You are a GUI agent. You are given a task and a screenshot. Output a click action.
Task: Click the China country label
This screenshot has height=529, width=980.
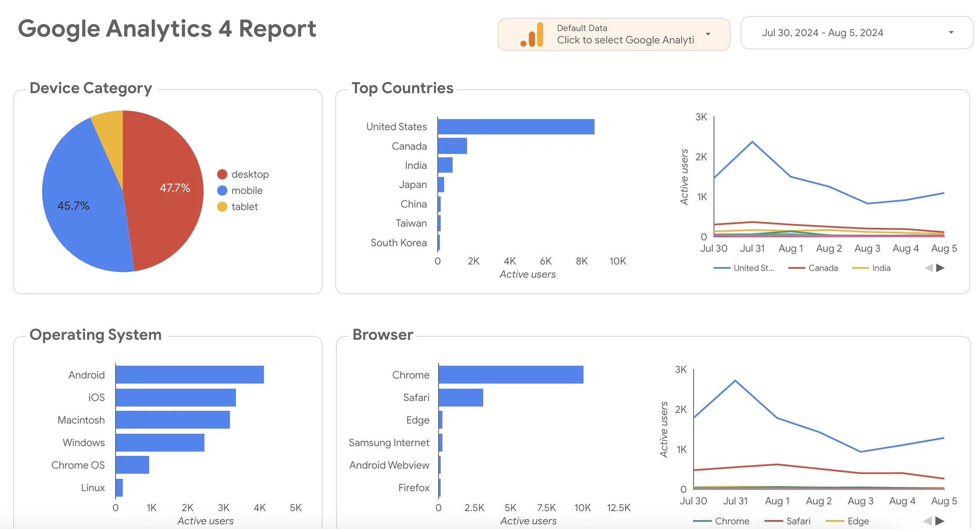point(414,204)
